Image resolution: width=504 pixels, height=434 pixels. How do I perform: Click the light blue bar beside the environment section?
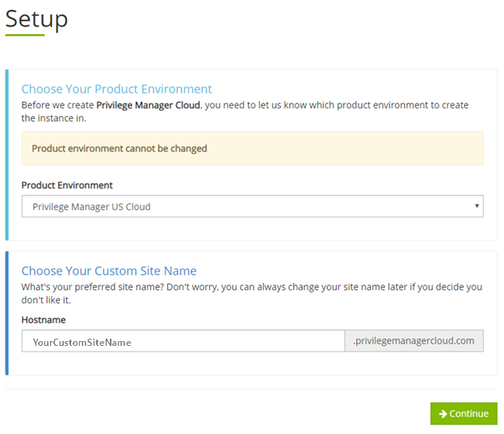(7, 154)
